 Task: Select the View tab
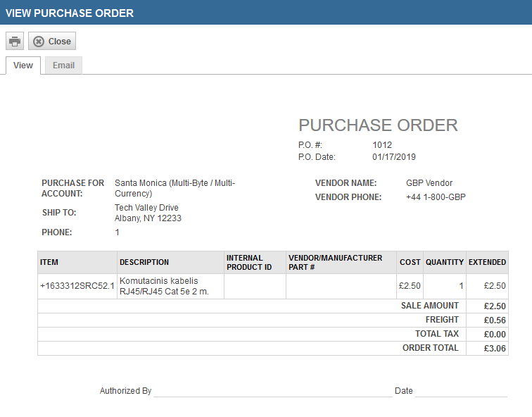coord(23,66)
